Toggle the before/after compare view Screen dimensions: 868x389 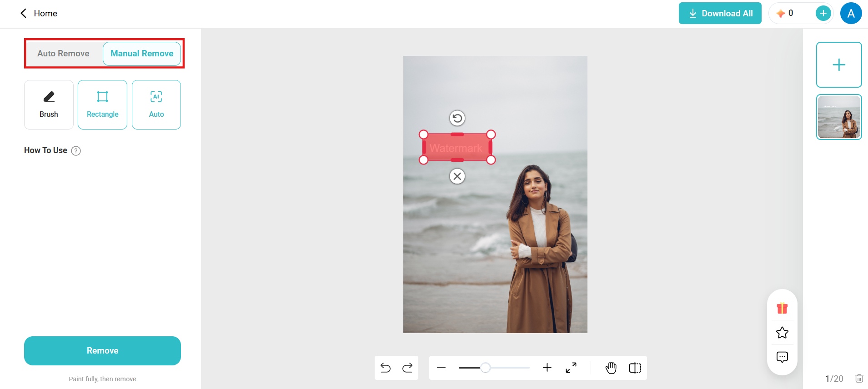635,368
